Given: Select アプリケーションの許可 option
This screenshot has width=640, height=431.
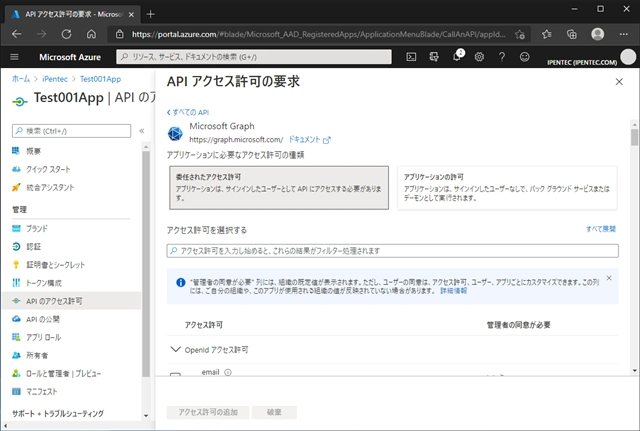Looking at the screenshot, I should pyautogui.click(x=507, y=188).
